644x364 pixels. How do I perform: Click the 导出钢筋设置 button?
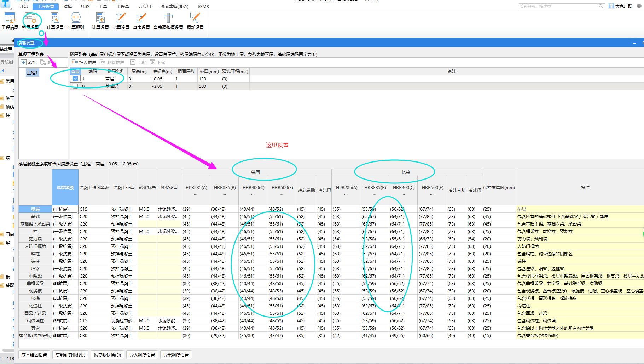(x=176, y=355)
